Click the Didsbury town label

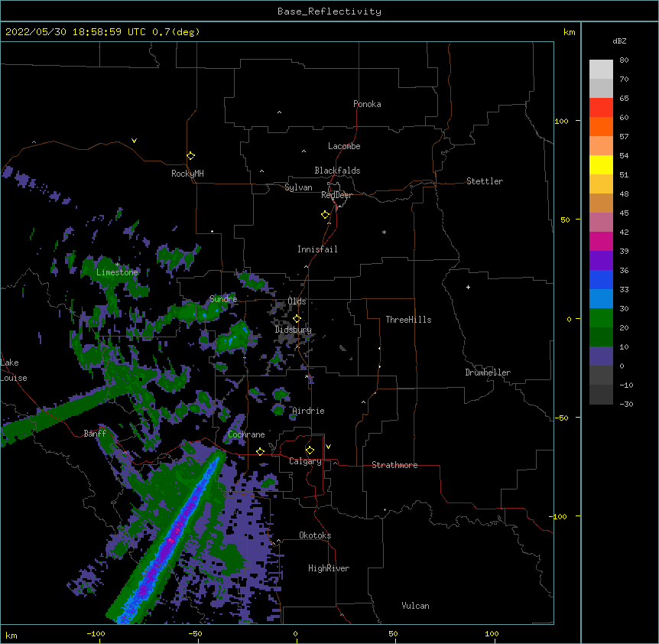(x=294, y=330)
